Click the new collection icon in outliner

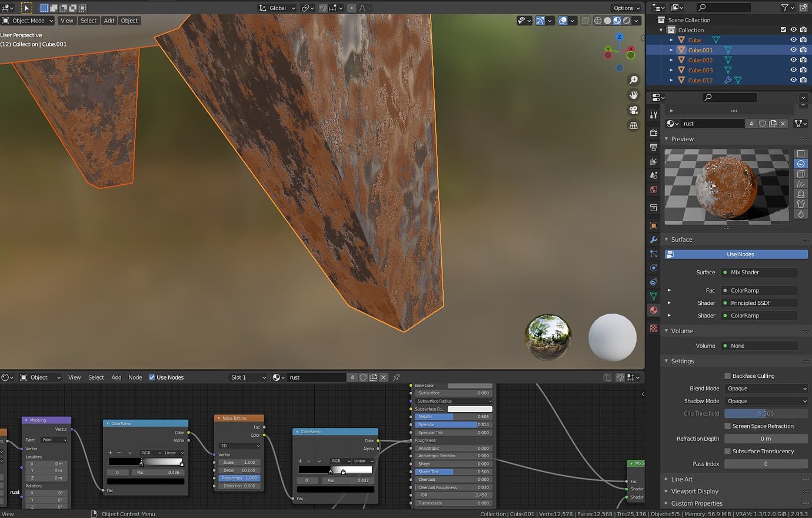[x=803, y=8]
